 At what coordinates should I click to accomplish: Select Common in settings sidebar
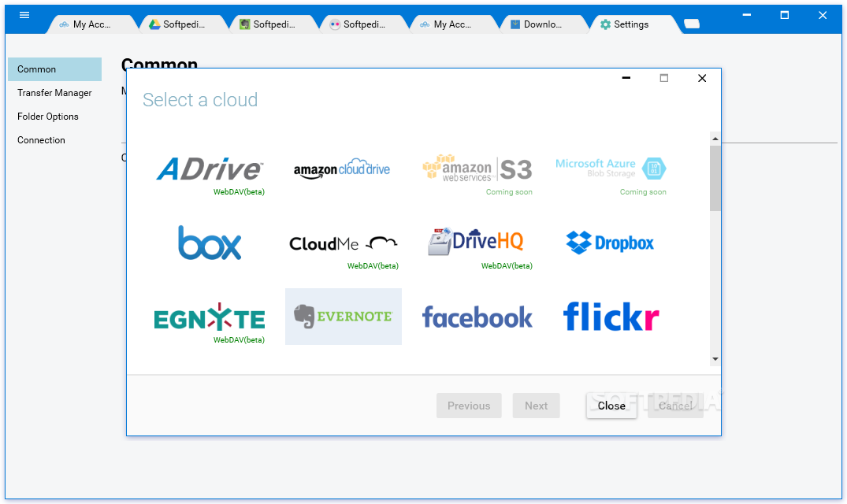[54, 69]
